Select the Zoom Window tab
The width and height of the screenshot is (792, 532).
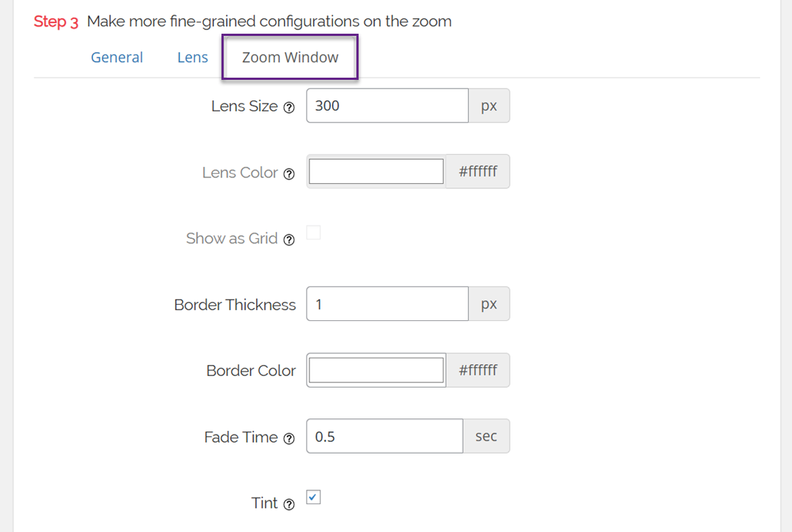pos(290,57)
